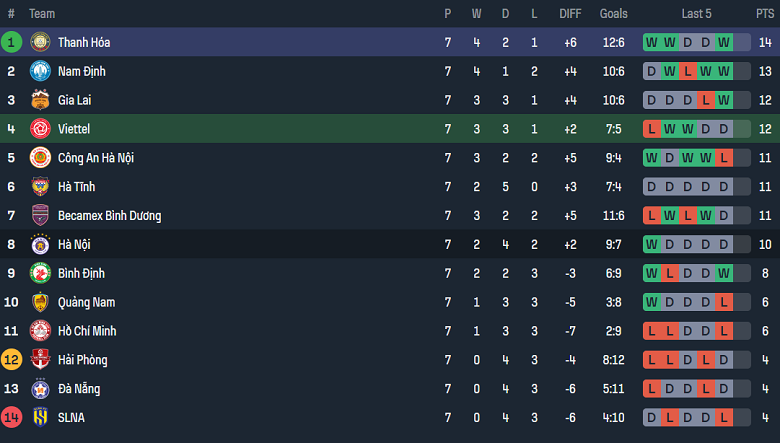
Task: Open the Bình Định team link
Action: tap(81, 273)
